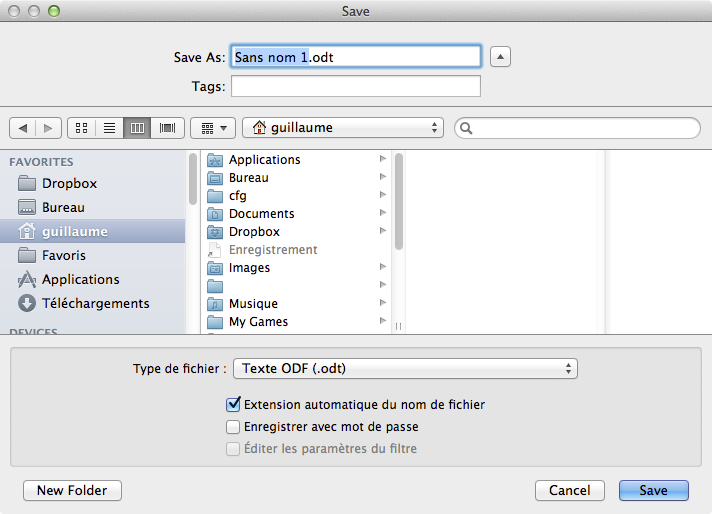
Task: Click the file column scrollbar
Action: click(x=399, y=201)
